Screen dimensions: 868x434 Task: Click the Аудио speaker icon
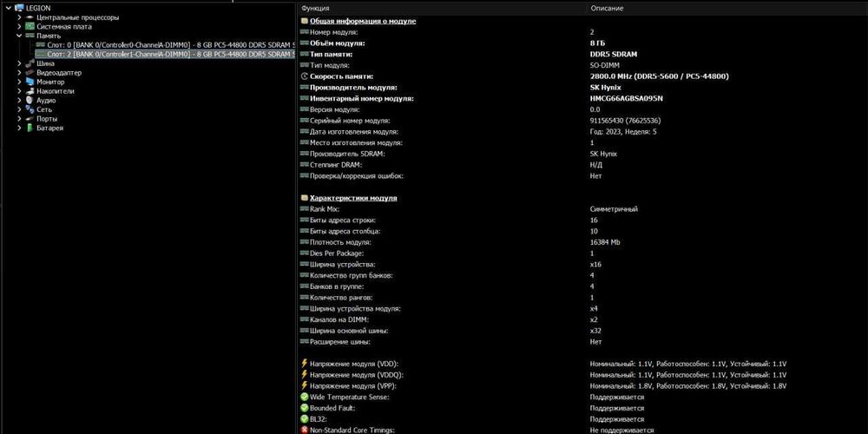(30, 100)
